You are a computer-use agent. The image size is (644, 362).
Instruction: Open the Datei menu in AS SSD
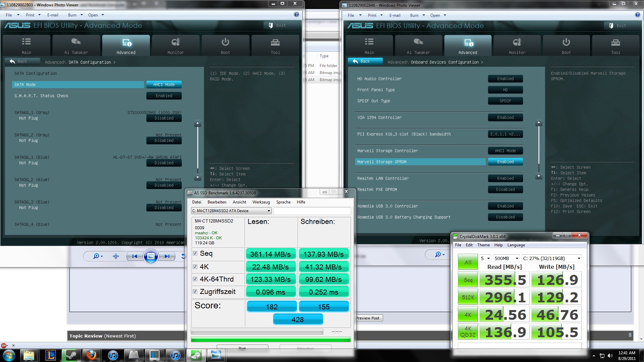pyautogui.click(x=197, y=202)
